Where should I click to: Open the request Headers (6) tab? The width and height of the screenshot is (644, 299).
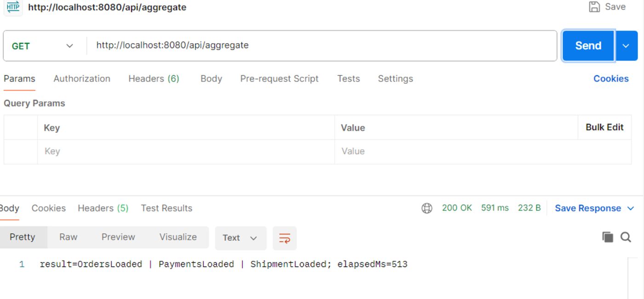tap(154, 79)
